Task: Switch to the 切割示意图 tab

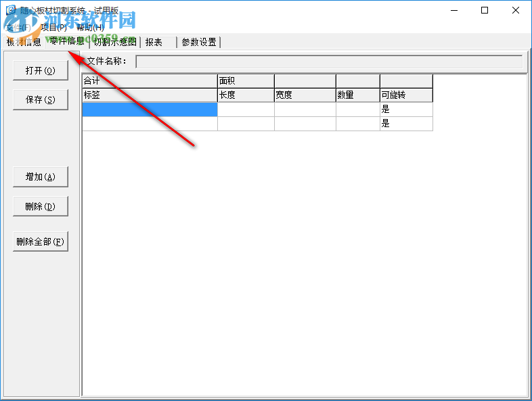Action: pyautogui.click(x=115, y=43)
